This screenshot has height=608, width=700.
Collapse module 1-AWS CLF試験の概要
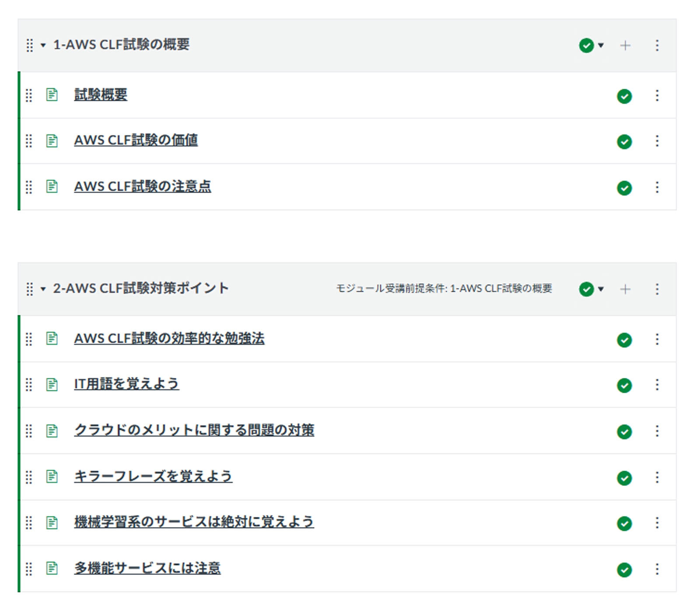click(x=42, y=45)
